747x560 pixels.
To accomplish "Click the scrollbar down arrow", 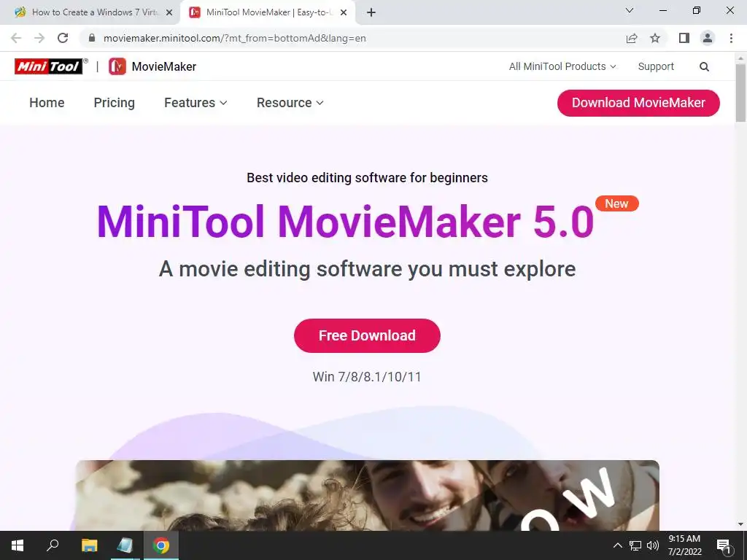I will (x=741, y=525).
